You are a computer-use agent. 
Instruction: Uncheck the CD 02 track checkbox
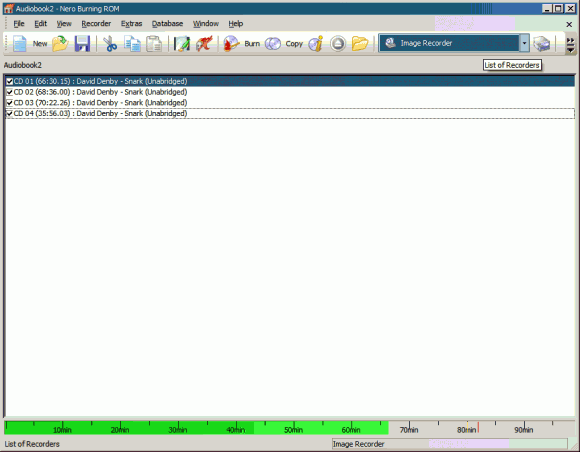(x=10, y=92)
